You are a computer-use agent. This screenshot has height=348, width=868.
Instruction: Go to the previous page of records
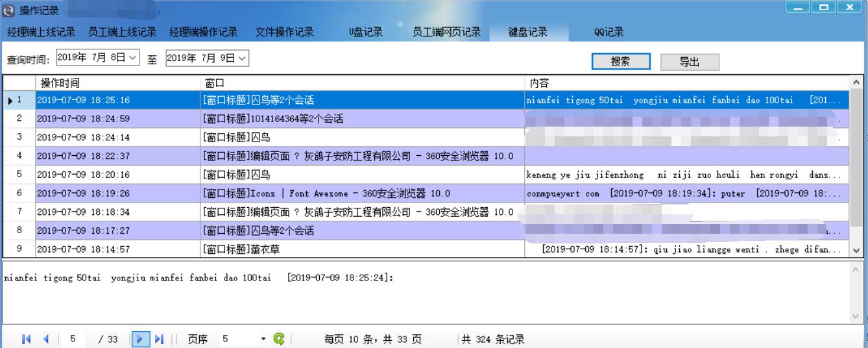(x=45, y=339)
